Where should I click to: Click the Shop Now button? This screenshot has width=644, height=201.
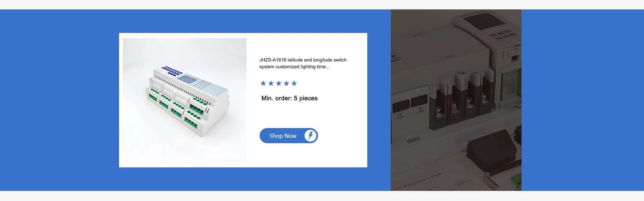coord(288,135)
